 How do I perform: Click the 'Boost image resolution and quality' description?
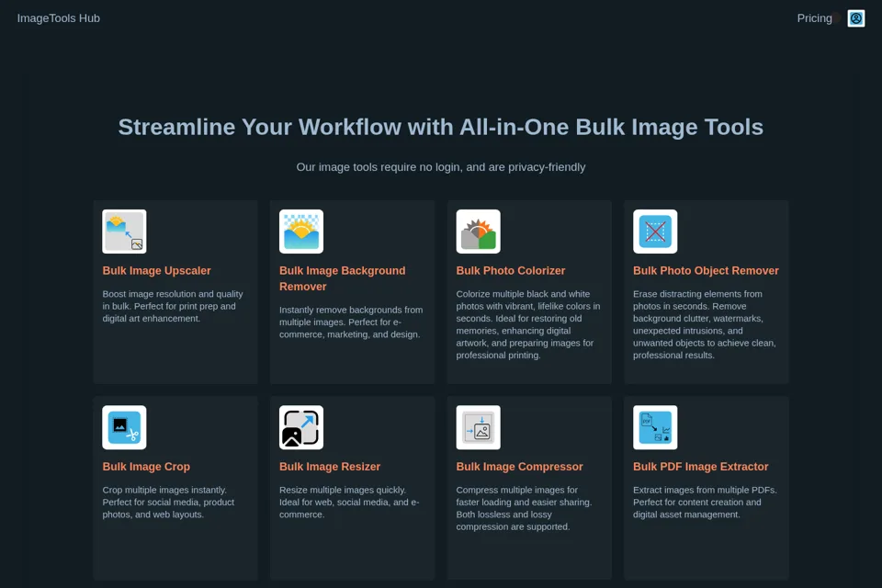[x=173, y=306]
